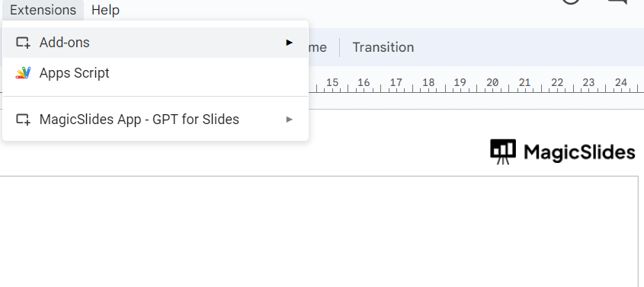Select the MagicSlides logo text on slide
The image size is (644, 287).
tap(579, 152)
